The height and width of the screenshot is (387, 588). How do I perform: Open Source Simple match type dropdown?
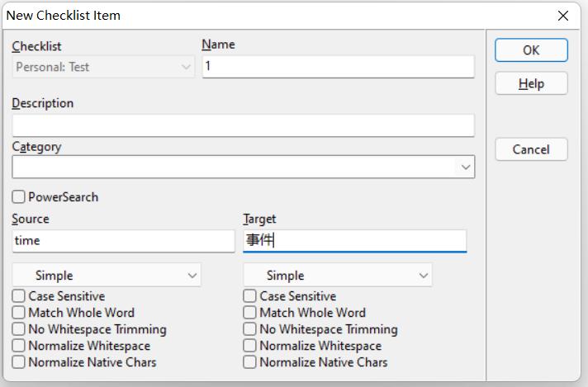pyautogui.click(x=107, y=276)
